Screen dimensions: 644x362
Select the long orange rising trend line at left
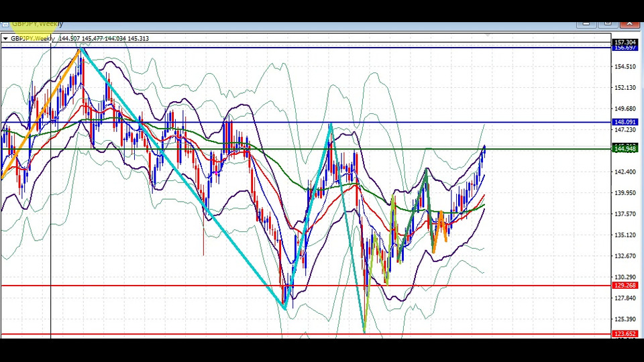[x=41, y=114]
